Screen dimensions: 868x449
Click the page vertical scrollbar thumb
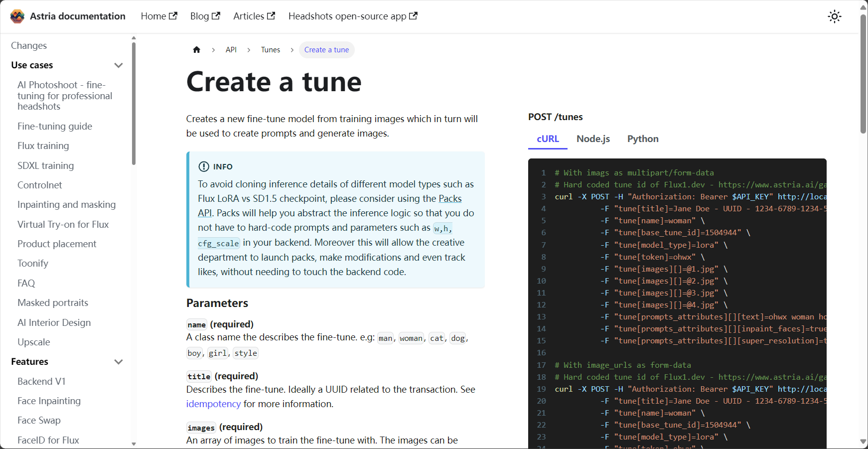pyautogui.click(x=864, y=74)
